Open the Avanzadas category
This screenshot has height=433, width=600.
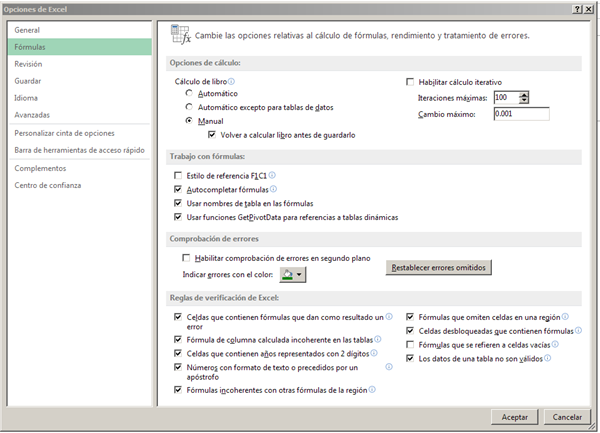[80, 115]
